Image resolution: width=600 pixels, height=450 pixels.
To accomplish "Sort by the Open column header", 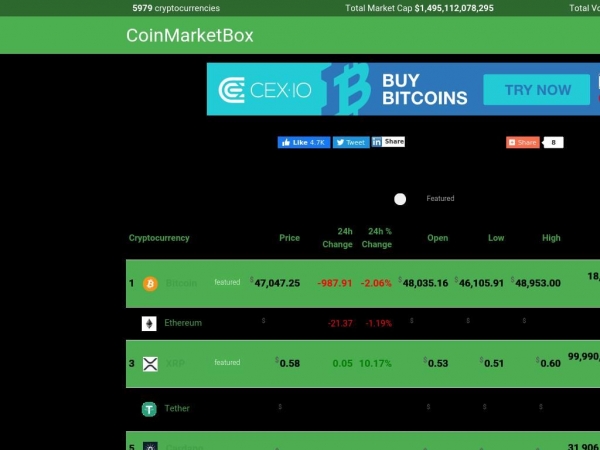I will (437, 238).
